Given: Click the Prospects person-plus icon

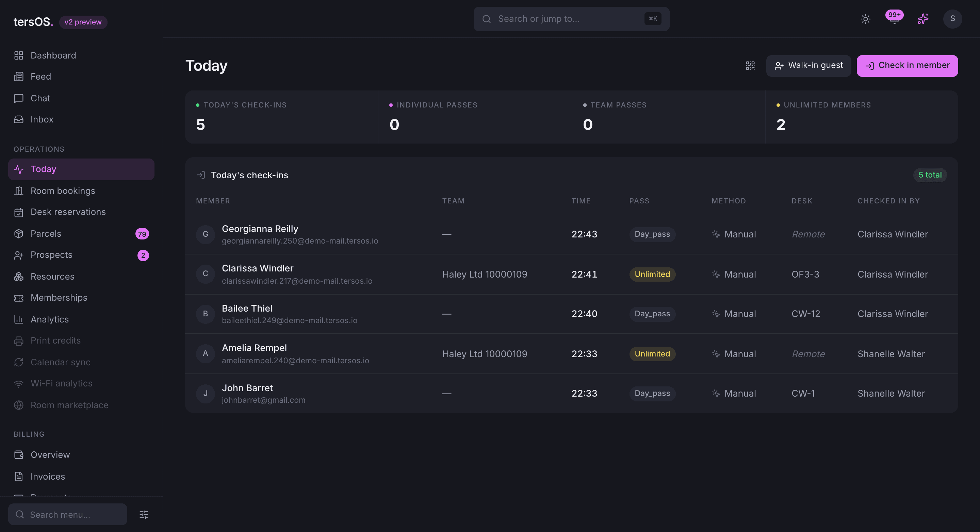Looking at the screenshot, I should point(19,255).
